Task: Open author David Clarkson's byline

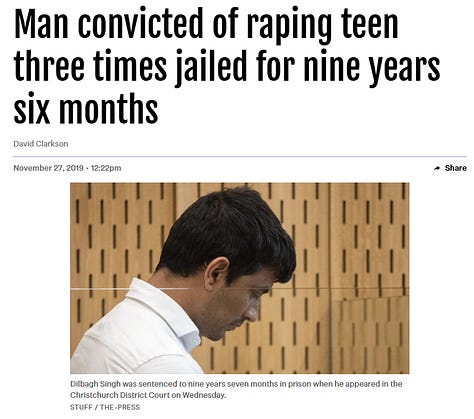Action: pyautogui.click(x=41, y=144)
